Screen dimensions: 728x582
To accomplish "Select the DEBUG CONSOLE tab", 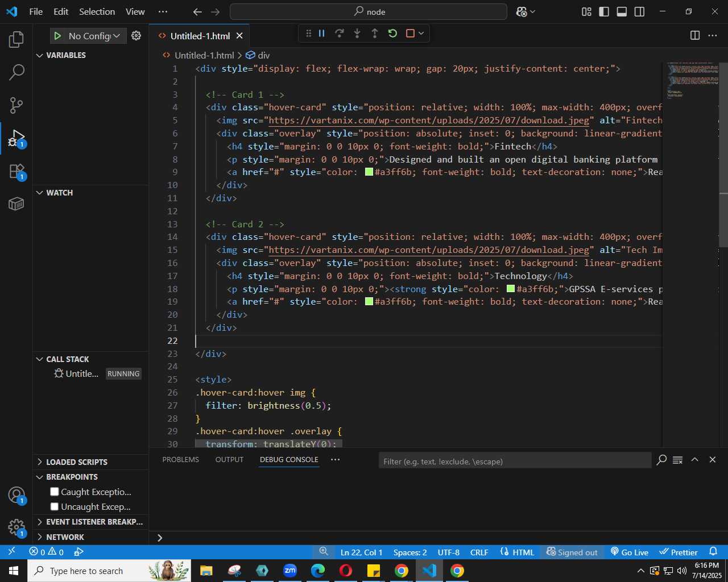I will [289, 459].
